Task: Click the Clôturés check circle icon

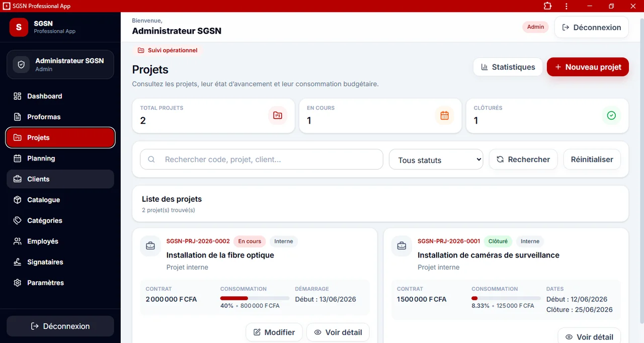Action: coord(611,116)
